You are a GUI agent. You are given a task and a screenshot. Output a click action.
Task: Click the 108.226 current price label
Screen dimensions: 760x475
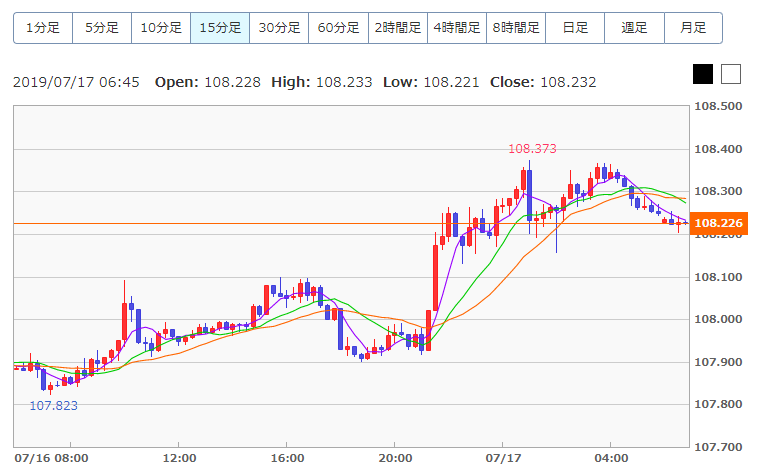click(x=718, y=223)
